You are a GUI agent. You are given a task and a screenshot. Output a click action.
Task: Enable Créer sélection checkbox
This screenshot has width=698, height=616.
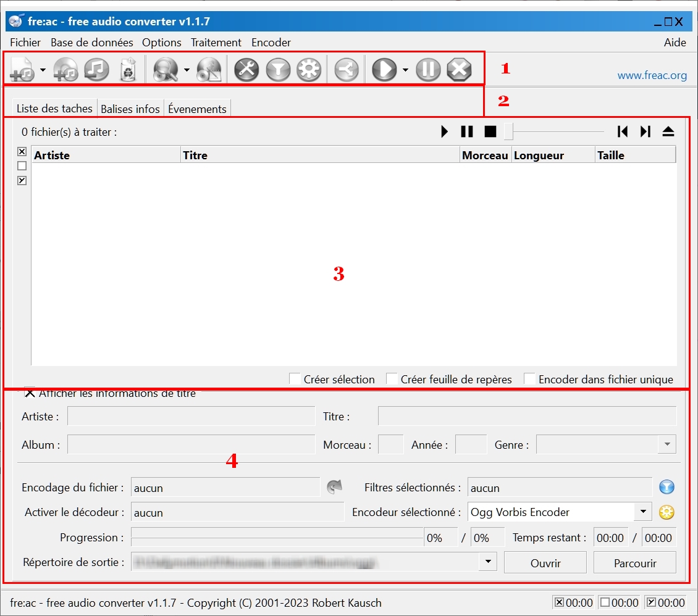[x=295, y=379]
